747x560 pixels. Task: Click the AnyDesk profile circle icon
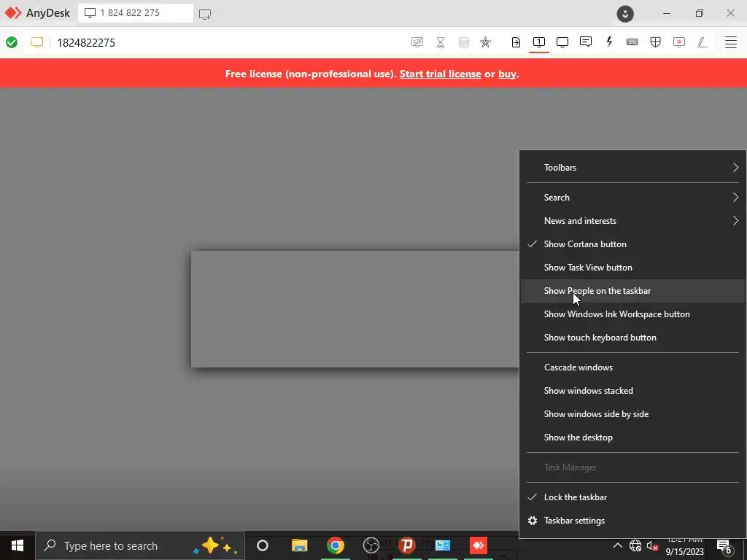click(625, 13)
